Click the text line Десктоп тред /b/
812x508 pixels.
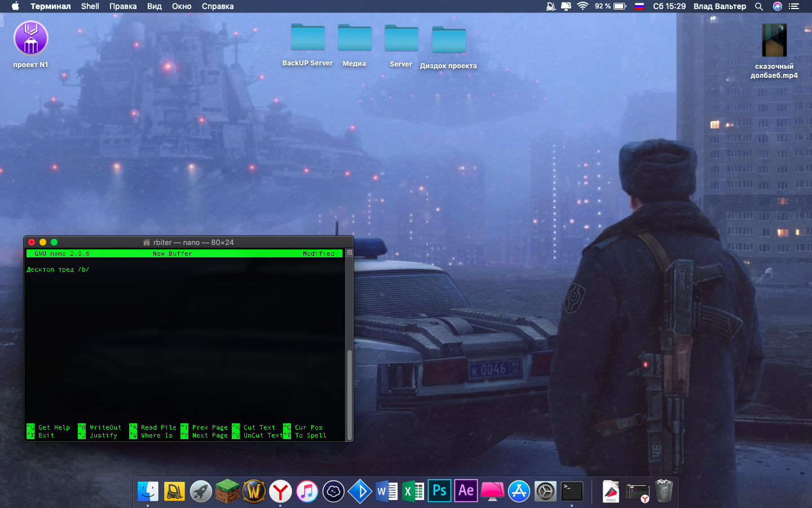coord(58,269)
